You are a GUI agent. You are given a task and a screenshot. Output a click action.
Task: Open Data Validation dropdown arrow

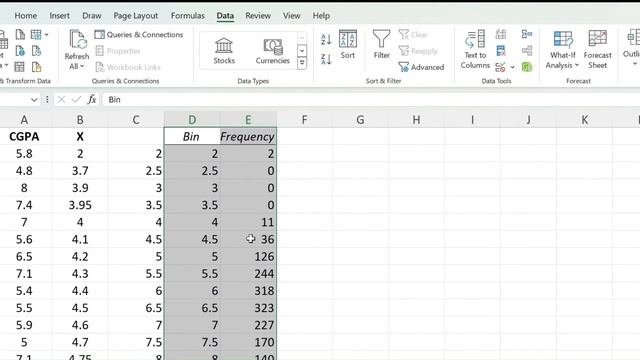click(513, 67)
